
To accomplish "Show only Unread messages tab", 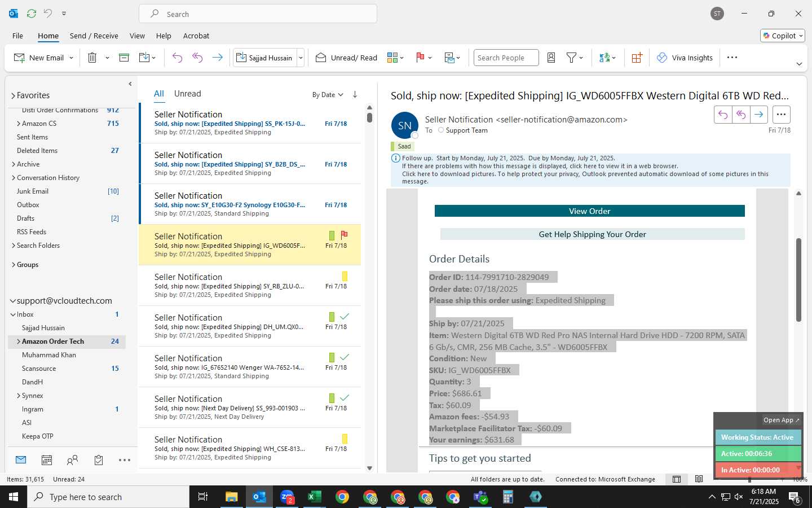I will (x=187, y=94).
